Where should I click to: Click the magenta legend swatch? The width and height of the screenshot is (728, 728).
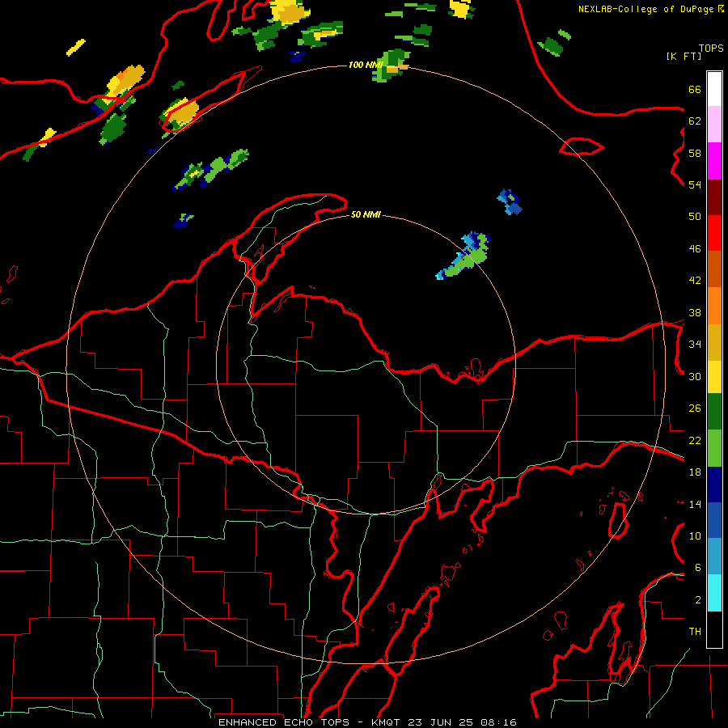pyautogui.click(x=714, y=161)
